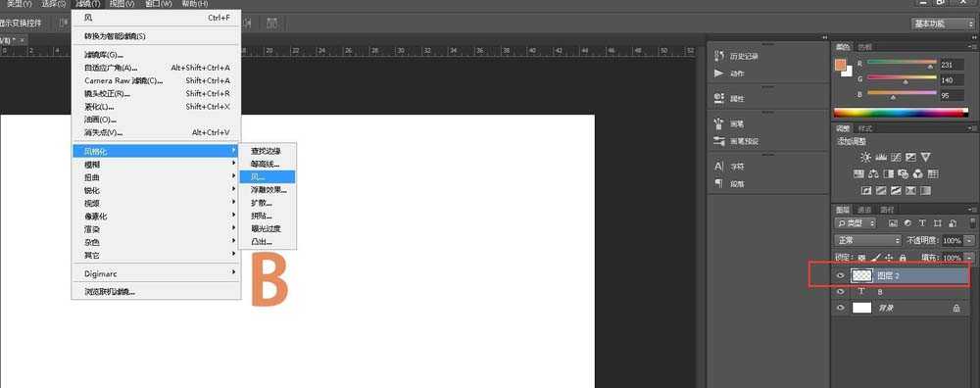Open the Brush (画笔) panel icon
This screenshot has height=388, width=980.
pos(718,123)
